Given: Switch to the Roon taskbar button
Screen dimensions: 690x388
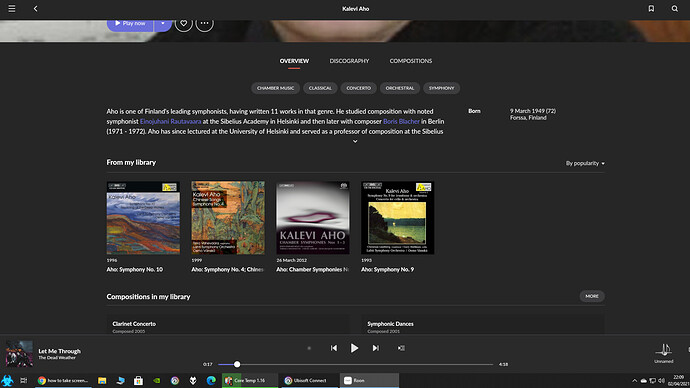Looking at the screenshot, I should tap(369, 381).
